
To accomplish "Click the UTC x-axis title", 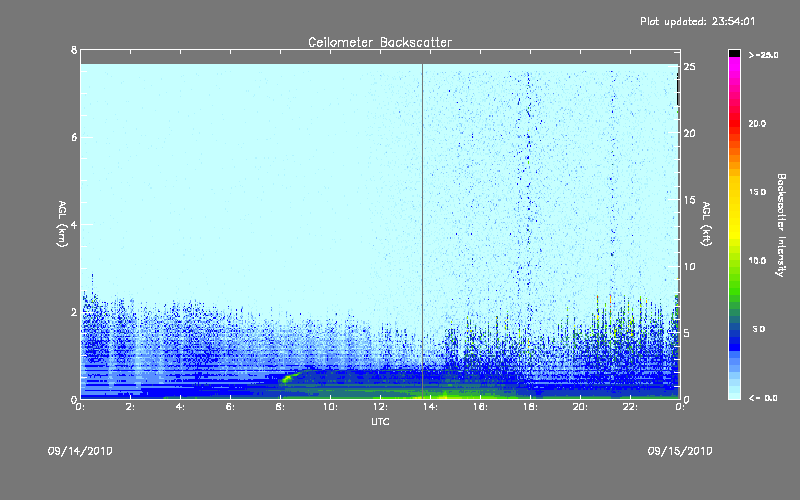I will pos(380,421).
